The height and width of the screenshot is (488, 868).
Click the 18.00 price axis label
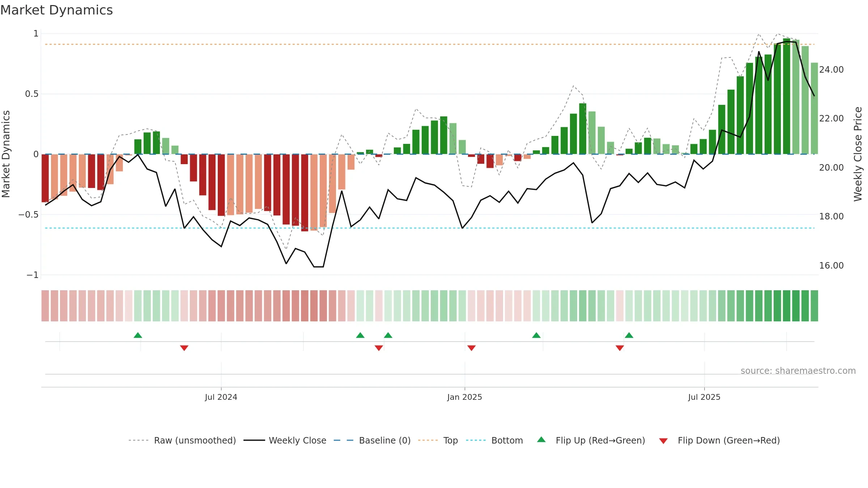(x=831, y=216)
